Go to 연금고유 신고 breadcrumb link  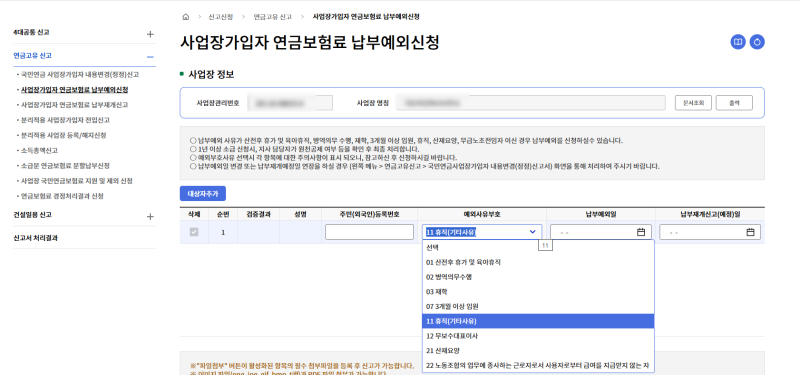point(273,17)
